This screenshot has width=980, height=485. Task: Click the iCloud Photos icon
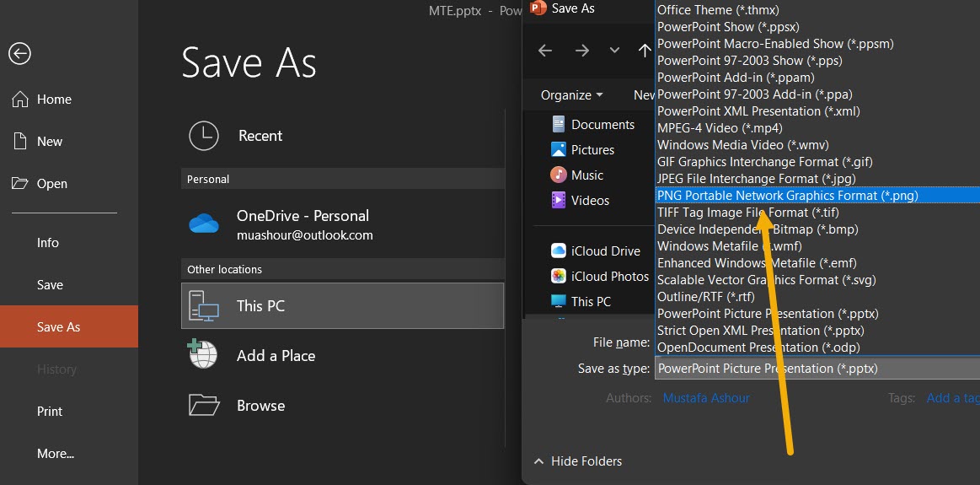[x=558, y=276]
